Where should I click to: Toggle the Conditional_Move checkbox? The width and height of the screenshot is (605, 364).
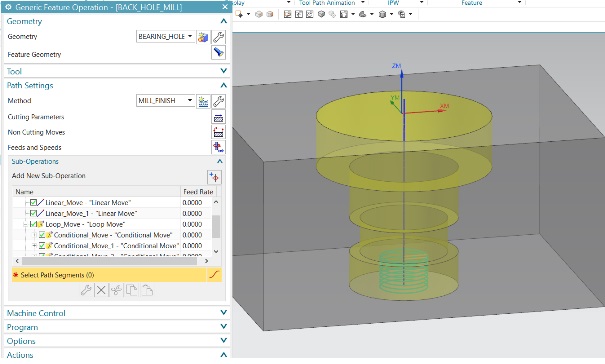pos(42,235)
